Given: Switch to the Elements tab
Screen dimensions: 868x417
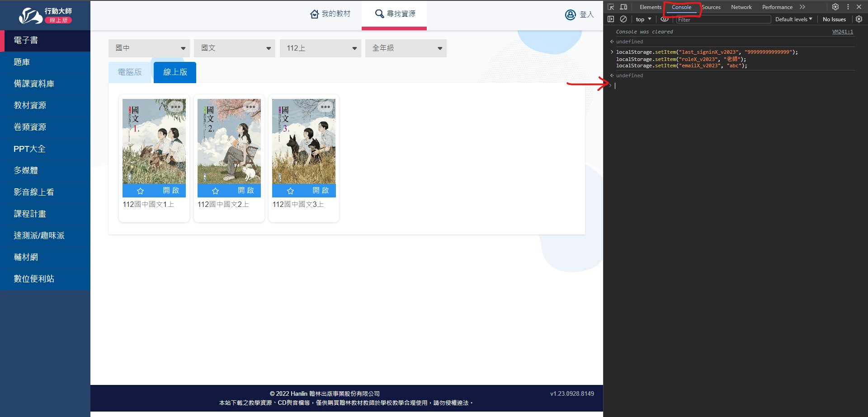Looking at the screenshot, I should (x=651, y=7).
